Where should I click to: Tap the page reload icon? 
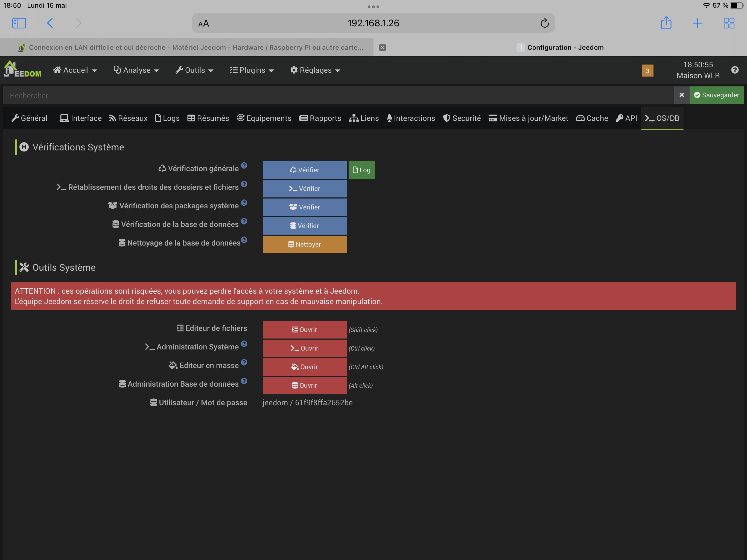(544, 23)
